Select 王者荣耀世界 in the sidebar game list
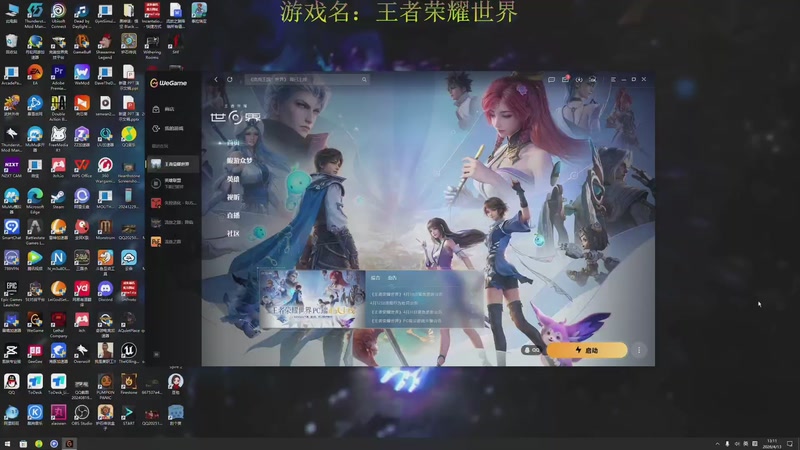 (x=172, y=164)
